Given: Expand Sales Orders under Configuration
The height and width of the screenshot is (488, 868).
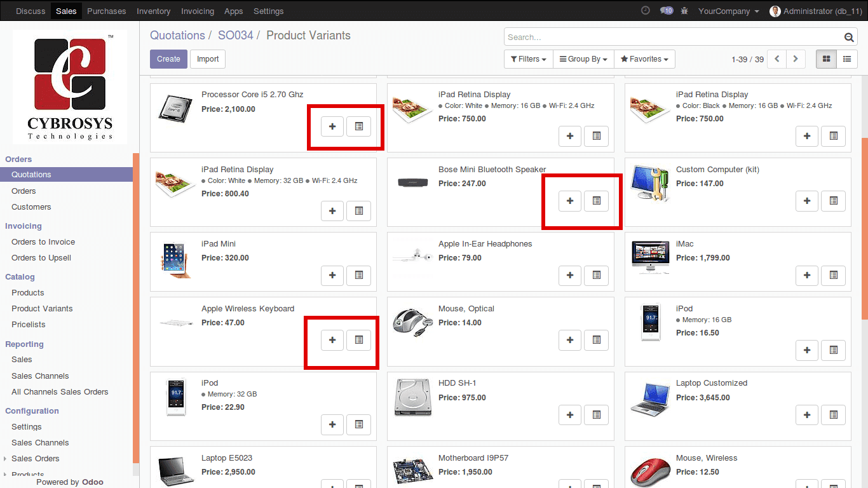Looking at the screenshot, I should tap(36, 459).
